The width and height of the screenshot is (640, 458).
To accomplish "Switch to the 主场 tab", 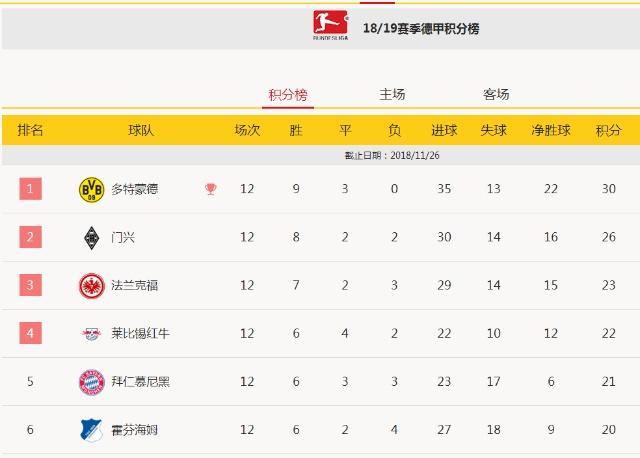I will click(x=392, y=94).
